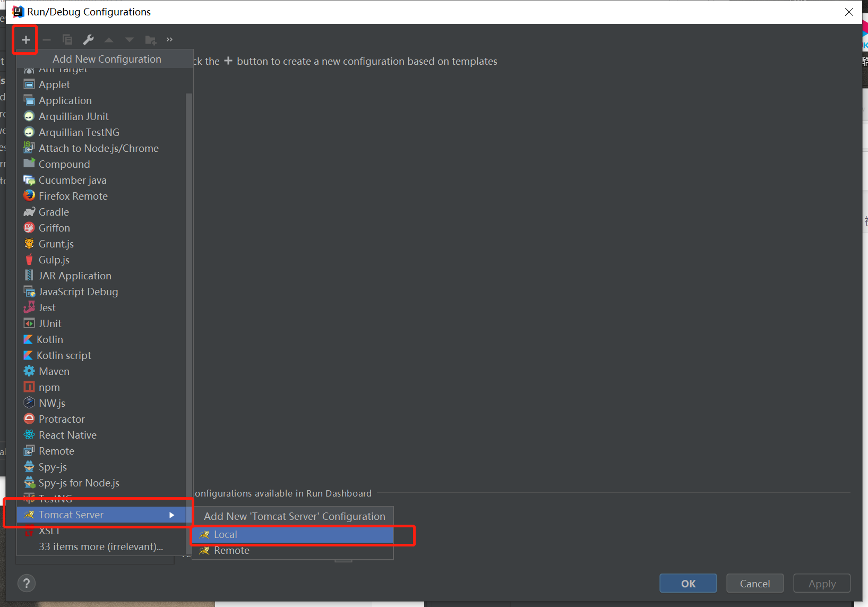The image size is (868, 607).
Task: Click the Griffon icon
Action: click(29, 228)
